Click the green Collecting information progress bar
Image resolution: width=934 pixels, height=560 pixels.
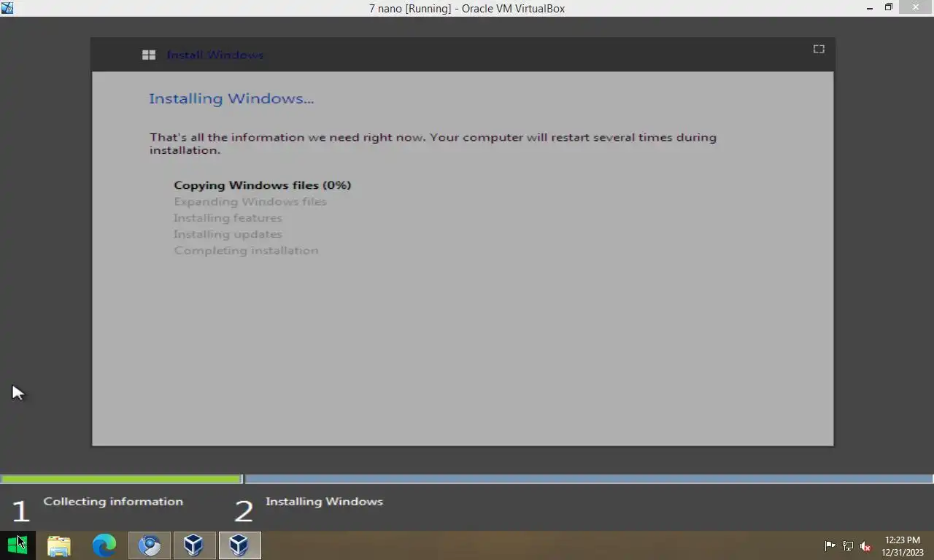click(x=121, y=479)
